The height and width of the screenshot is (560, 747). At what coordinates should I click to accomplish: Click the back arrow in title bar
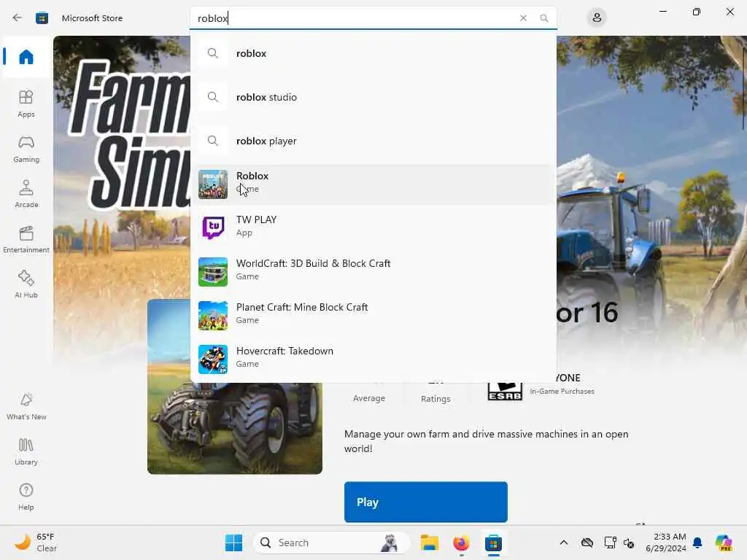pyautogui.click(x=18, y=18)
